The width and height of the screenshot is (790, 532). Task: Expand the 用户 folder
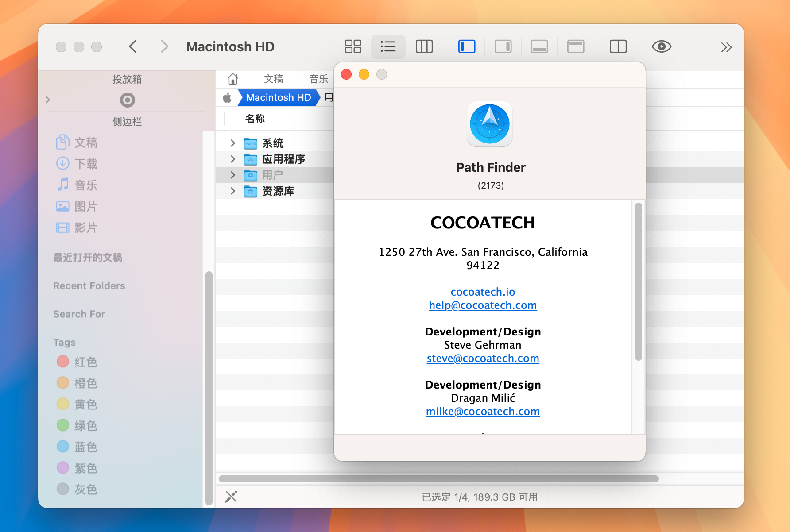(x=232, y=175)
